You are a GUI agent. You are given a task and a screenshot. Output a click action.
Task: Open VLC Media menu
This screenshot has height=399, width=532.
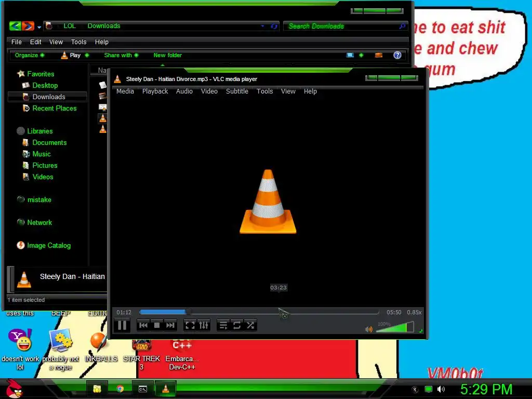pos(125,91)
